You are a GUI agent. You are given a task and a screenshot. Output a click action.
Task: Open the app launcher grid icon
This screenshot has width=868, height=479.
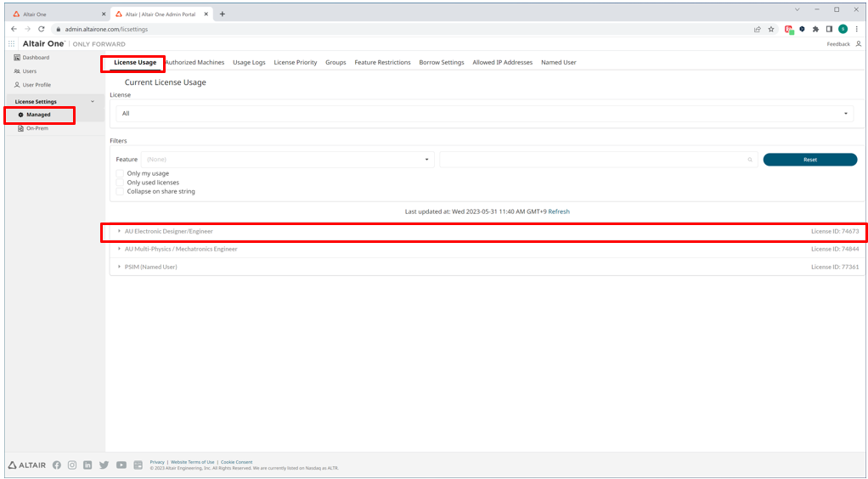(12, 44)
